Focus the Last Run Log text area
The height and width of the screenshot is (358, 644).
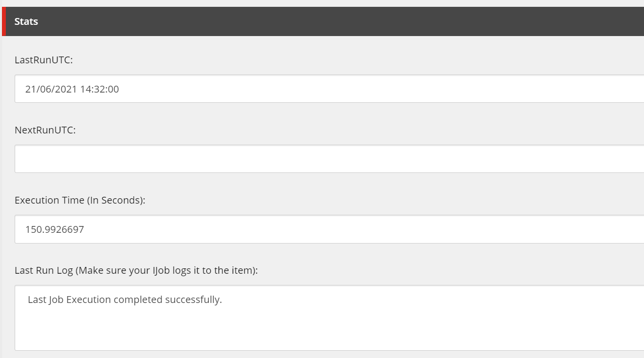coord(330,318)
